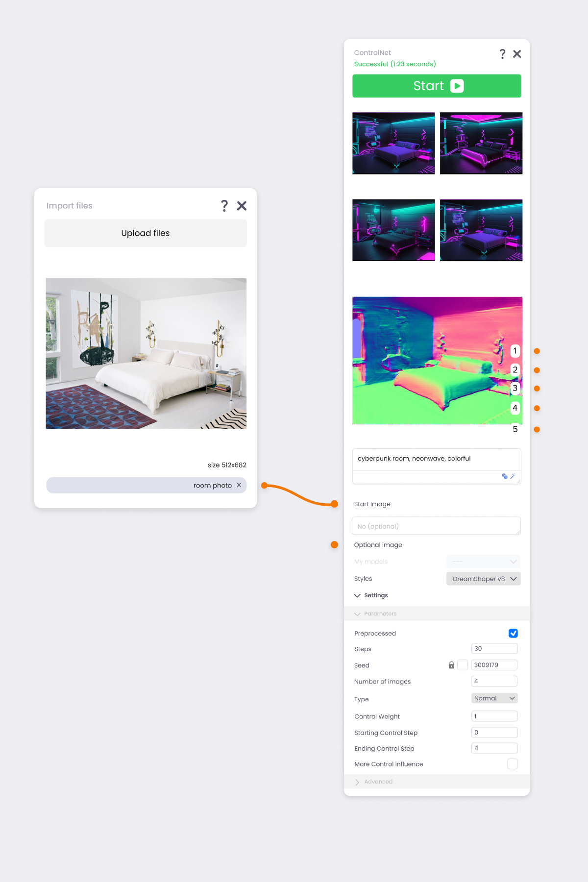Click output port dot beside number 1
The width and height of the screenshot is (588, 882).
pos(537,351)
